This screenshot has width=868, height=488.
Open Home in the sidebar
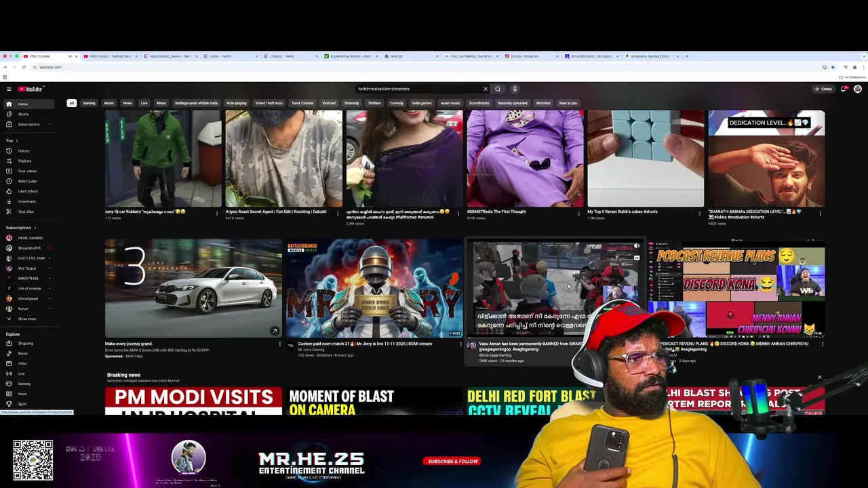[29, 104]
